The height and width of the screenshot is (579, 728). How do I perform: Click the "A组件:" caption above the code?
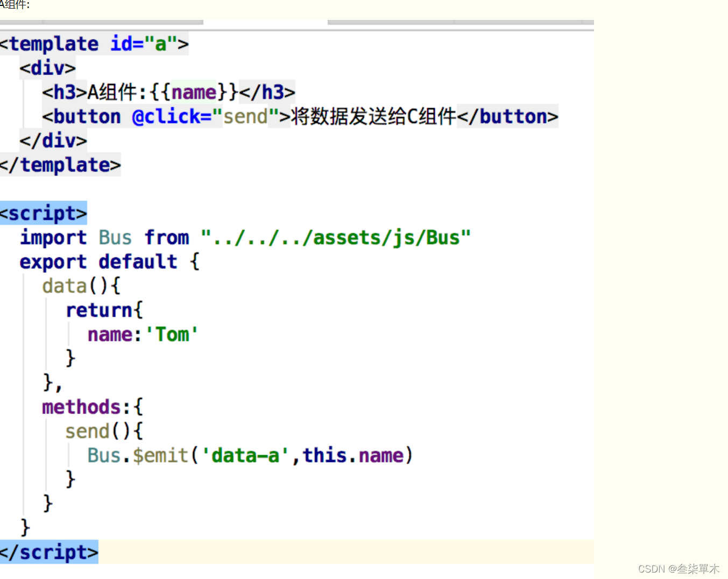point(15,5)
